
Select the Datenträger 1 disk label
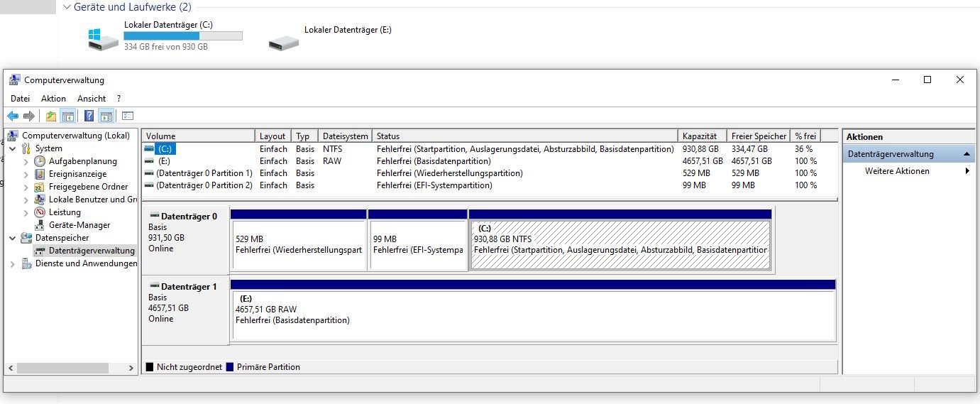[185, 310]
